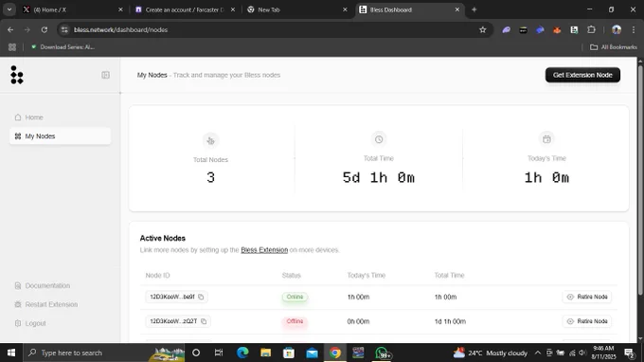This screenshot has width=644, height=362.
Task: Bookmark this page with the star
Action: 483,29
